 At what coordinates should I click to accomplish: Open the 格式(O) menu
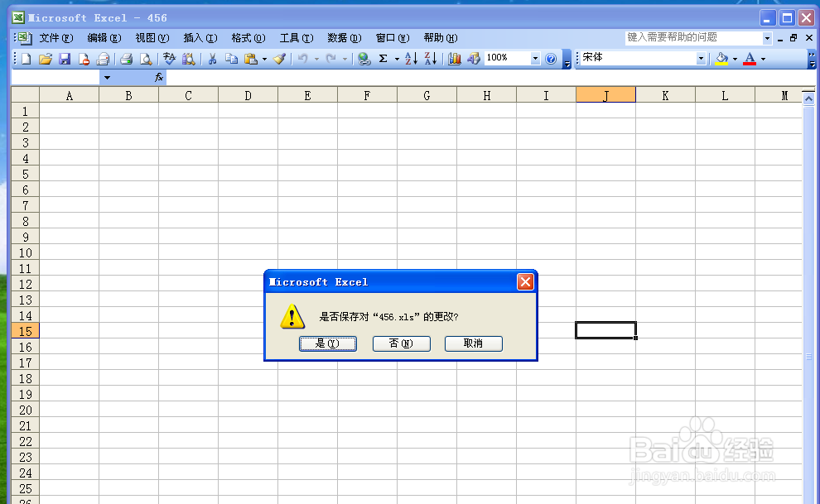coord(248,37)
